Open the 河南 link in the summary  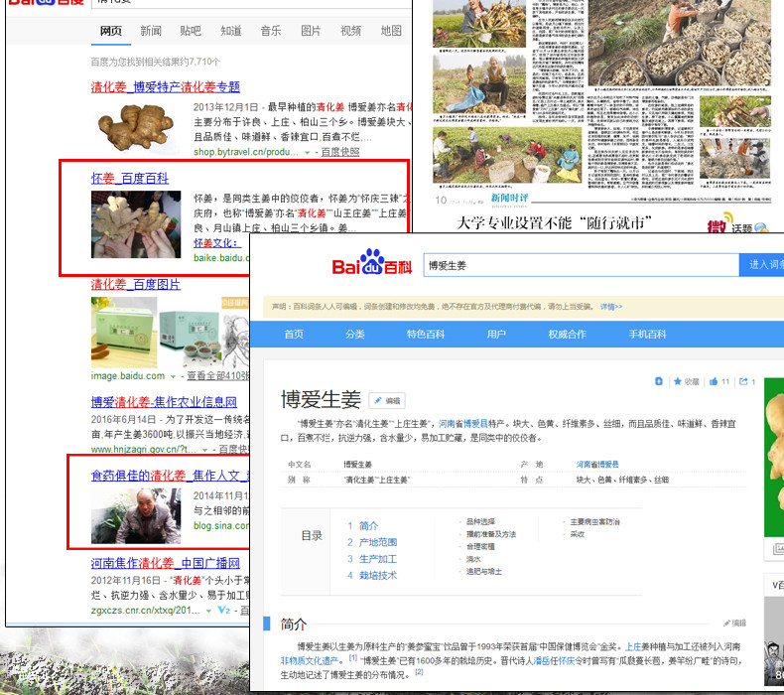point(447,424)
